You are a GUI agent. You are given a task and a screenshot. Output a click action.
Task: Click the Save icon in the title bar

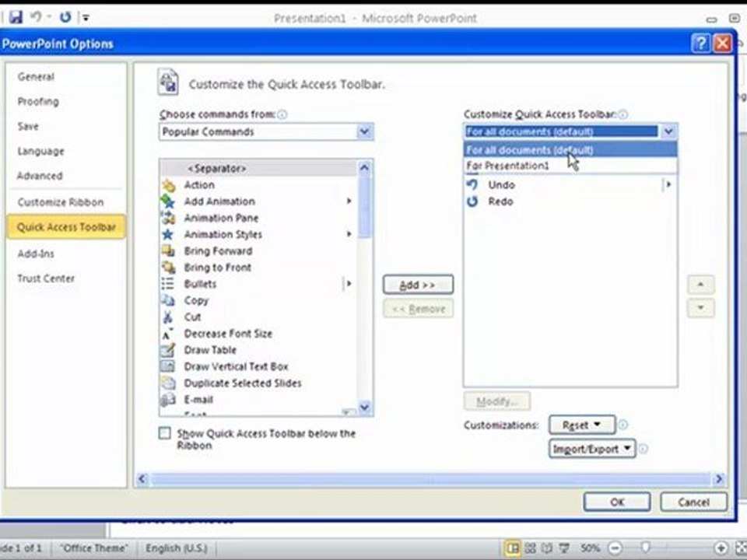click(16, 18)
